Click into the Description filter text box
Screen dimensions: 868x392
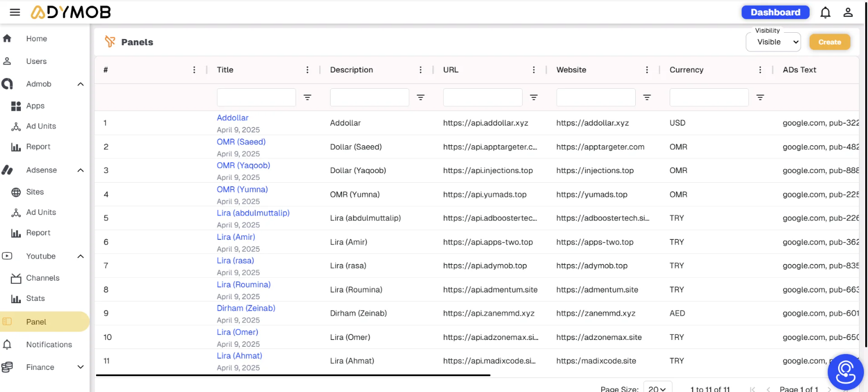[370, 97]
